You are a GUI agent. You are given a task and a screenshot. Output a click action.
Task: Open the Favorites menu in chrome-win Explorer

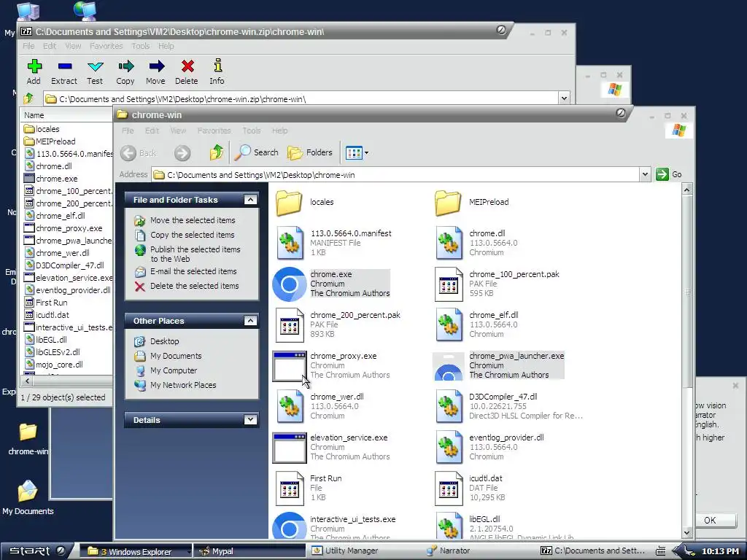coord(214,131)
